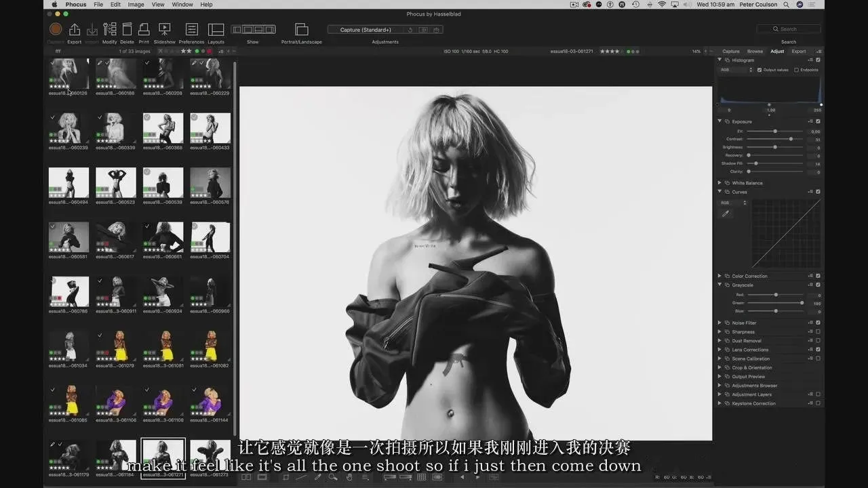Click the Export icon in toolbar
Image resolution: width=868 pixels, height=488 pixels.
pyautogui.click(x=75, y=30)
